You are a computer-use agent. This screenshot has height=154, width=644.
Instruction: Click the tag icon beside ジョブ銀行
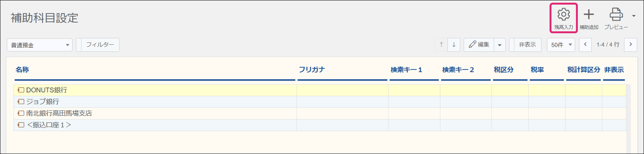pos(21,102)
